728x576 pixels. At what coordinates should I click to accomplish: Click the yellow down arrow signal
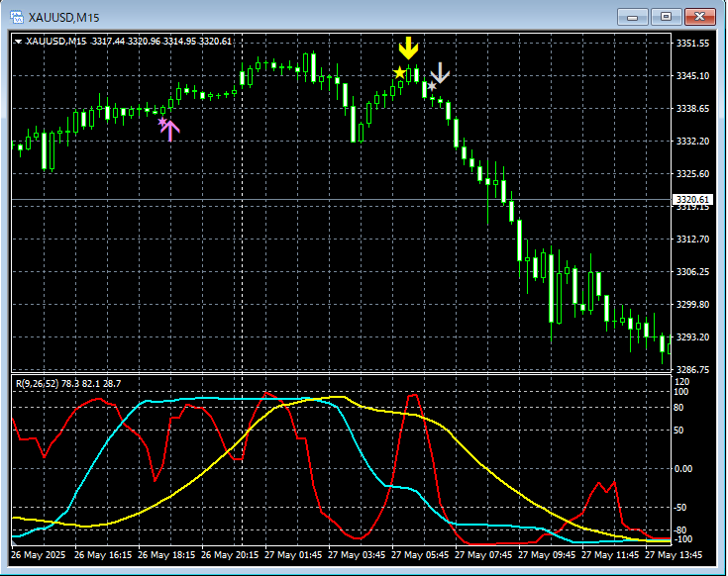point(408,48)
